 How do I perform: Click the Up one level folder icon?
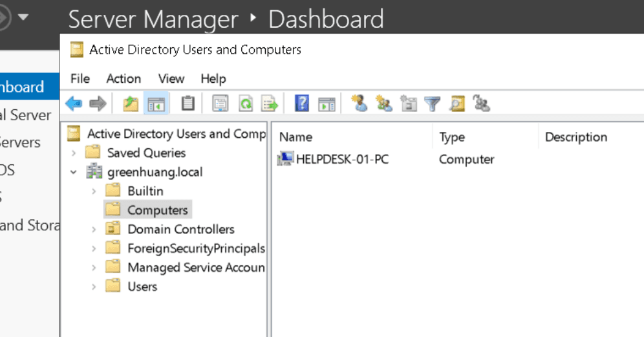131,103
